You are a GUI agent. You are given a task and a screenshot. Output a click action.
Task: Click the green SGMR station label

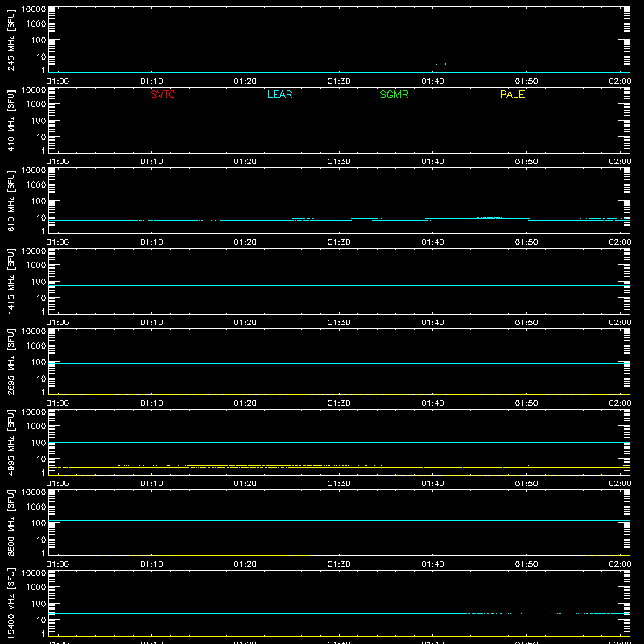(x=394, y=94)
